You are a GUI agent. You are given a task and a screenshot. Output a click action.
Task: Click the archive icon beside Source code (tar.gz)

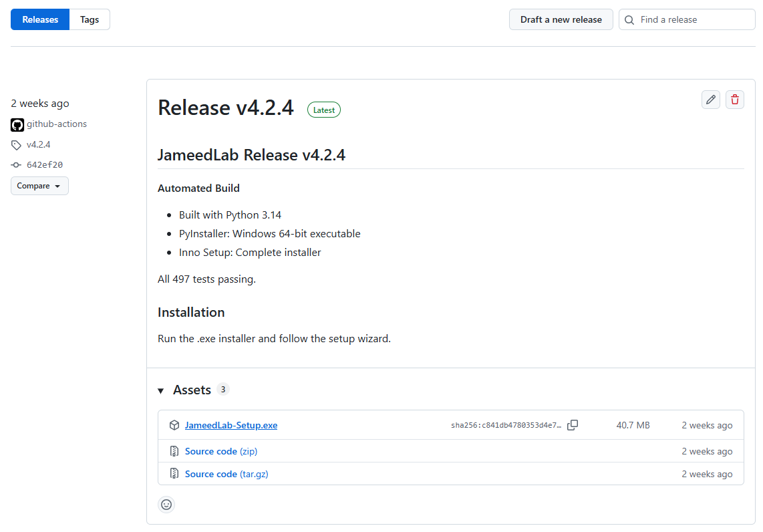pos(174,474)
